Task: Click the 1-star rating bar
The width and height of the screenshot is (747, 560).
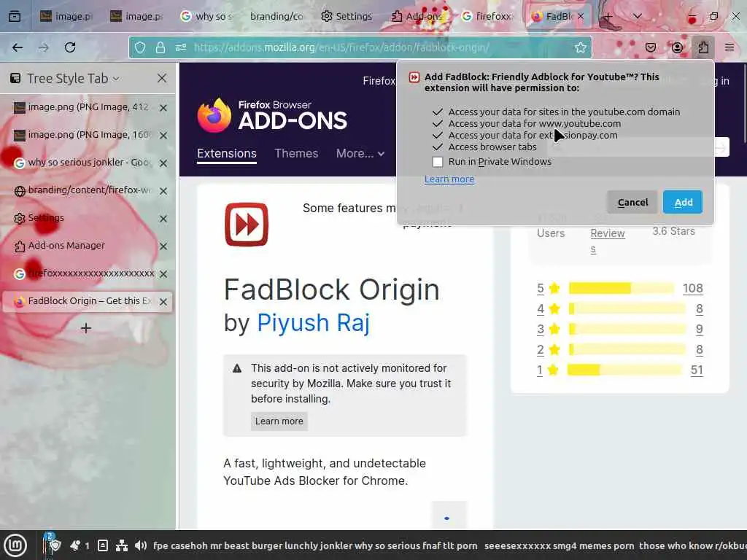Action: point(624,370)
